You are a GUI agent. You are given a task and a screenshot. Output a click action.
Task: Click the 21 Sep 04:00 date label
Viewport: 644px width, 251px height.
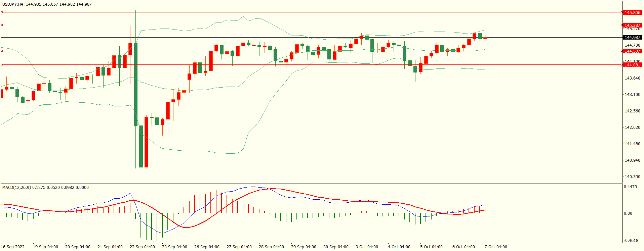click(110, 247)
